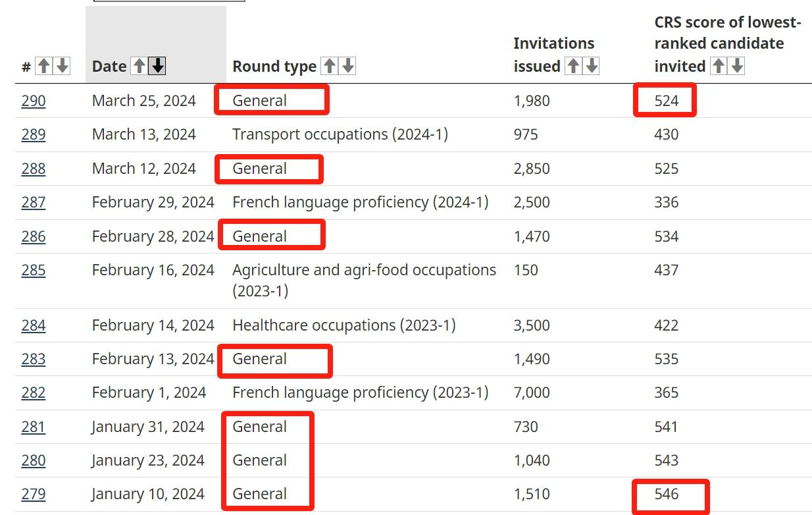Sort # column descending arrow
Viewport: 812px width, 515px height.
(x=62, y=66)
